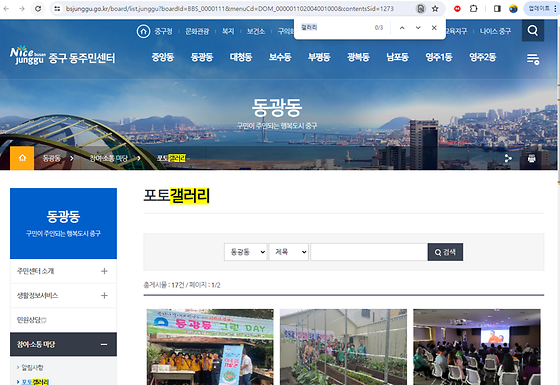Screen dimensions: 560x385
Task: Expand the 참여소통 마당 breadcrumb chevron
Action: [x=139, y=158]
